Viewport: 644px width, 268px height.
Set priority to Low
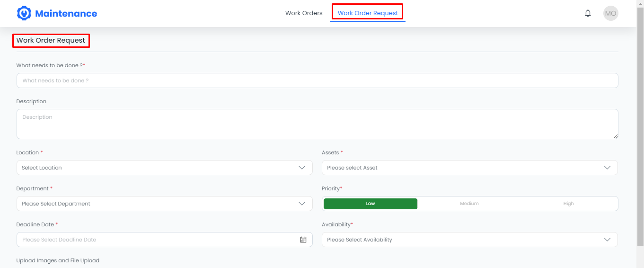point(371,204)
